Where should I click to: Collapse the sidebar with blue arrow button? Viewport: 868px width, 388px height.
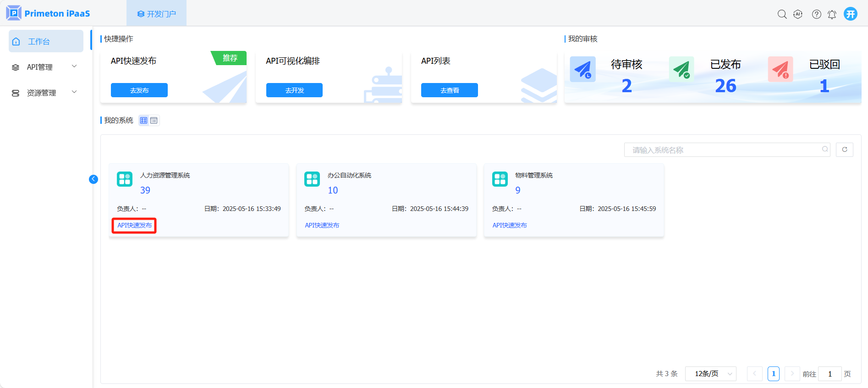click(93, 179)
